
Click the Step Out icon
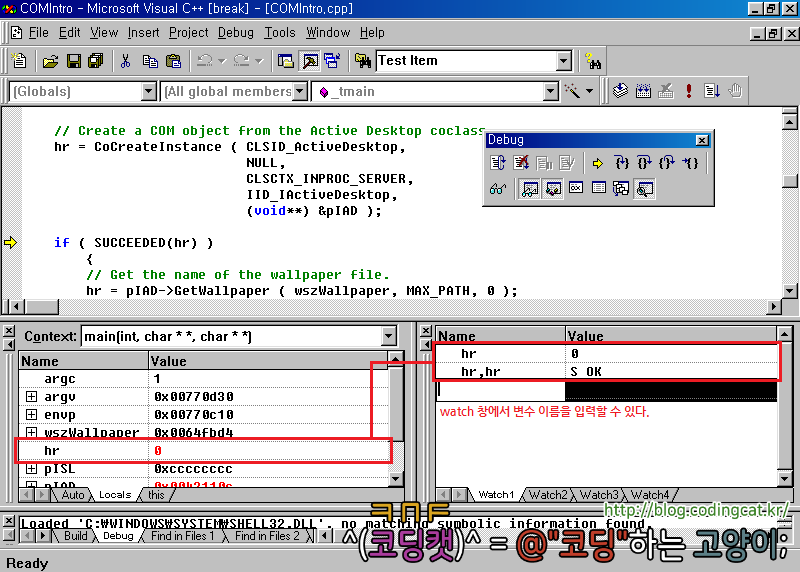pos(667,163)
